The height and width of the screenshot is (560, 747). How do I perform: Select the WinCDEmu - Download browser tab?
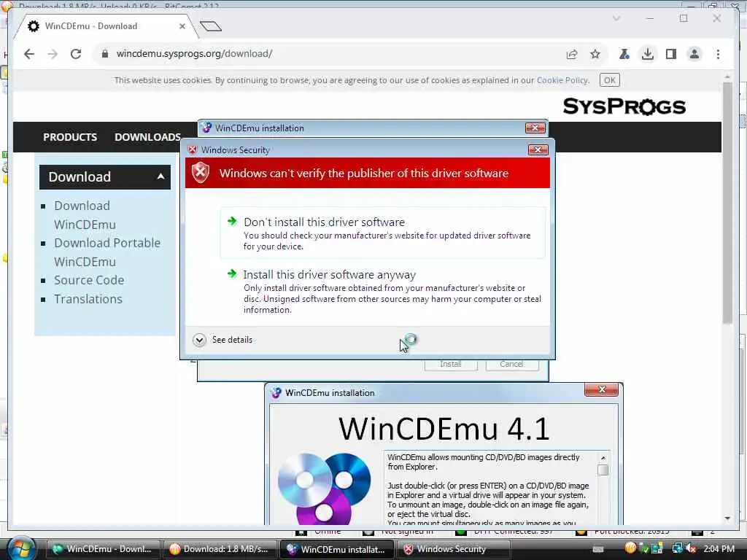pos(105,26)
